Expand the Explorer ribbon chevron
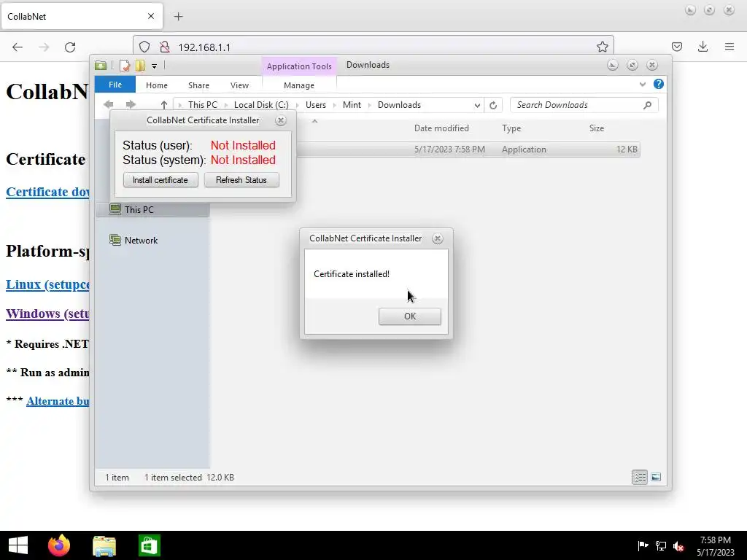The image size is (747, 560). pyautogui.click(x=643, y=85)
